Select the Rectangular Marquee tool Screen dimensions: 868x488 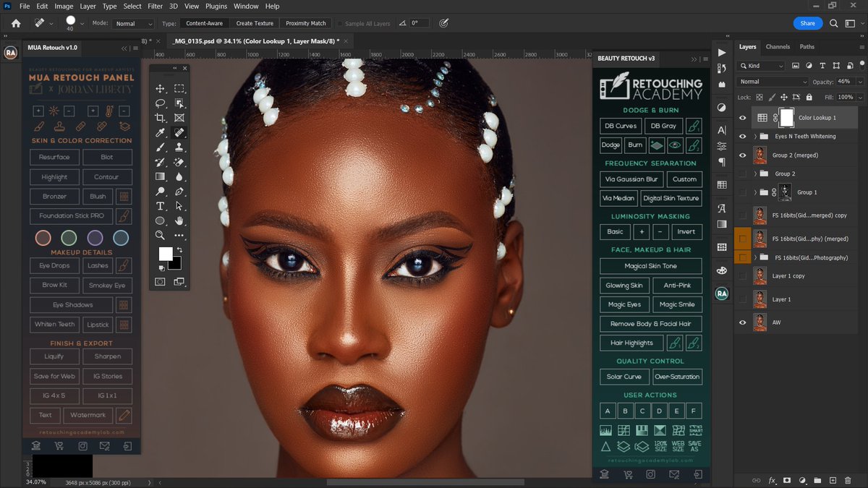pos(179,89)
